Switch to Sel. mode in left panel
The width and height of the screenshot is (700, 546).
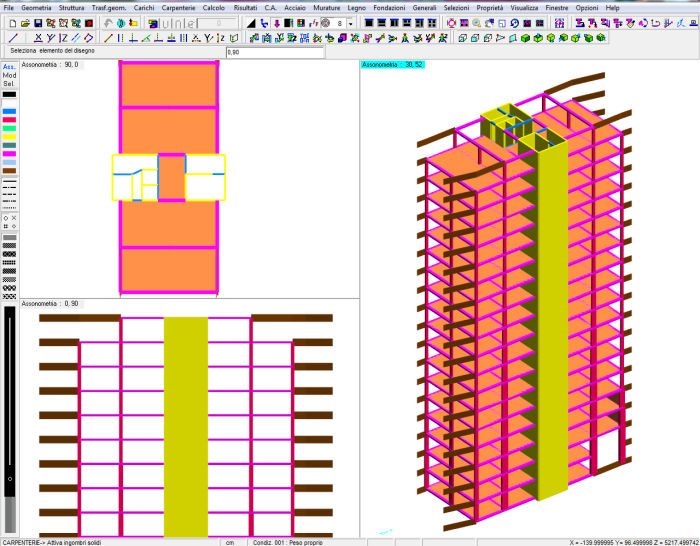(x=9, y=85)
